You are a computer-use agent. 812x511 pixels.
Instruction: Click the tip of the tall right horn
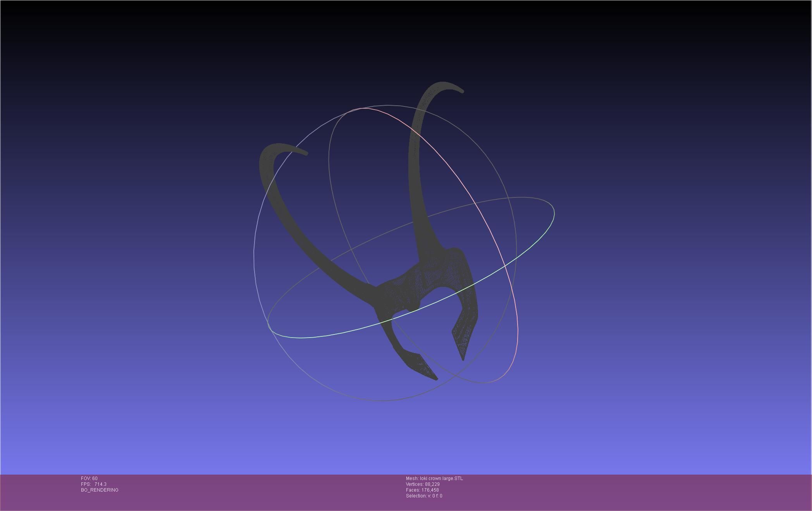tap(462, 91)
